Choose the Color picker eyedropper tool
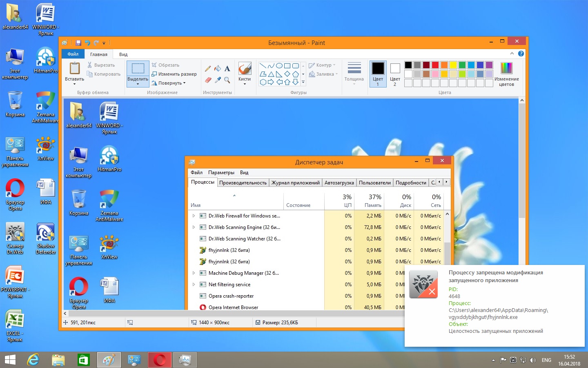 218,80
